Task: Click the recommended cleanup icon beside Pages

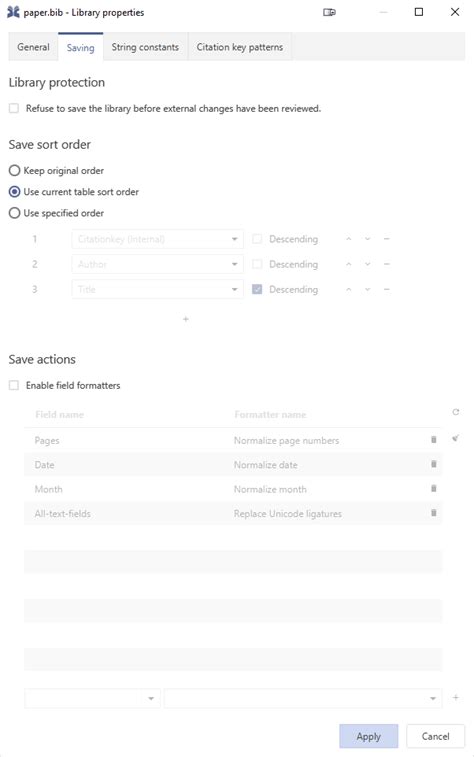Action: 455,438
